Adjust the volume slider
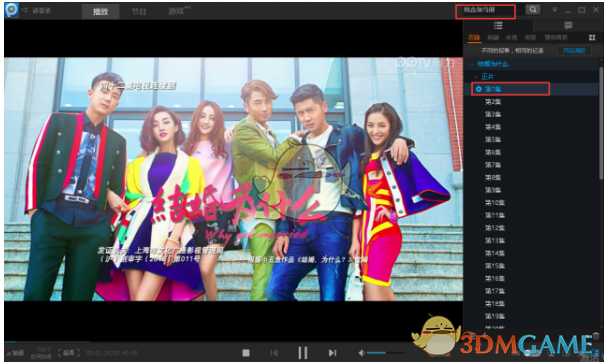 (x=386, y=353)
